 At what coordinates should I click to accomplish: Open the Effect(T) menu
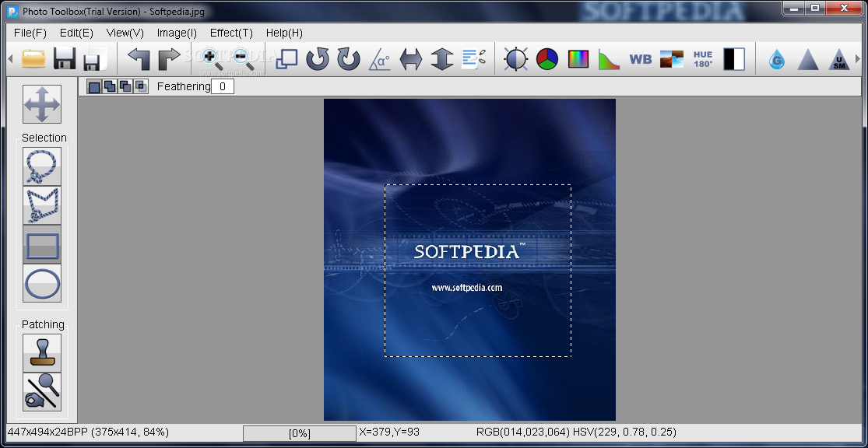click(231, 33)
